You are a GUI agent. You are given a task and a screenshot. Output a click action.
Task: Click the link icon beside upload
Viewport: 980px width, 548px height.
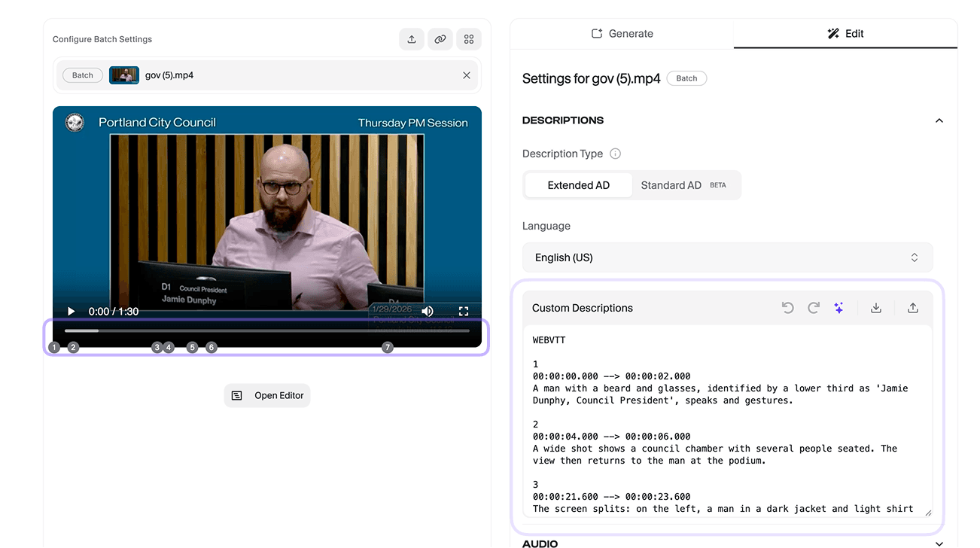coord(440,39)
